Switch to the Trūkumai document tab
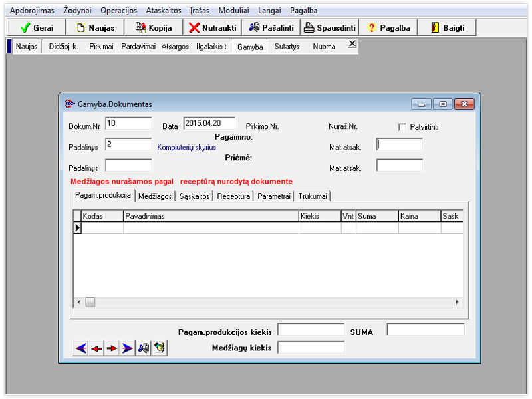The image size is (532, 399). [313, 196]
